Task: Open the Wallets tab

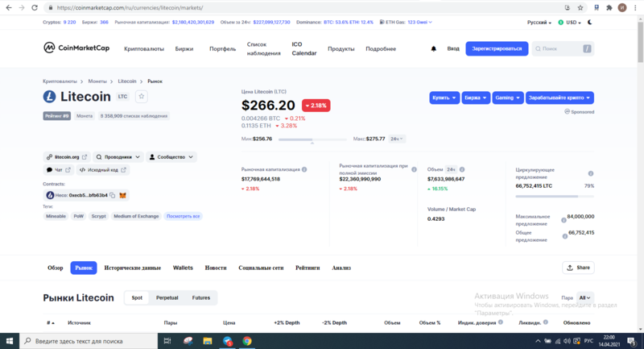Action: [183, 268]
